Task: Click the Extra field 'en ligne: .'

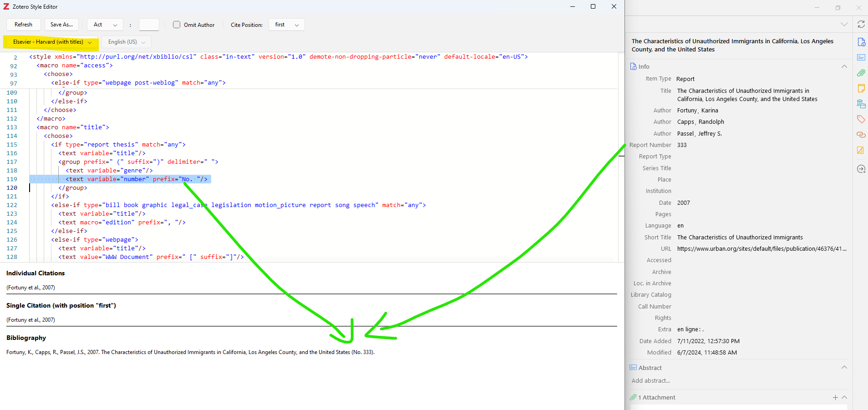Action: point(690,329)
